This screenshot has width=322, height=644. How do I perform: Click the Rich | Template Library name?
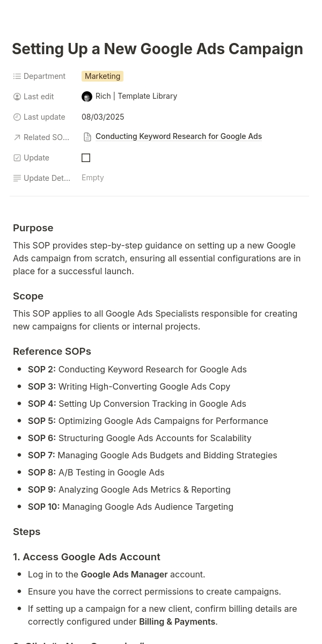coord(136,96)
